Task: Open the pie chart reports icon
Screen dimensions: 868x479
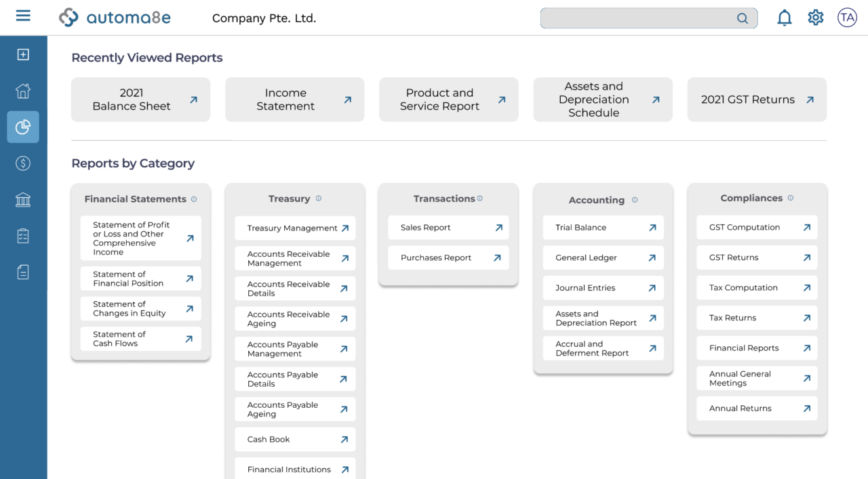Action: click(x=23, y=127)
